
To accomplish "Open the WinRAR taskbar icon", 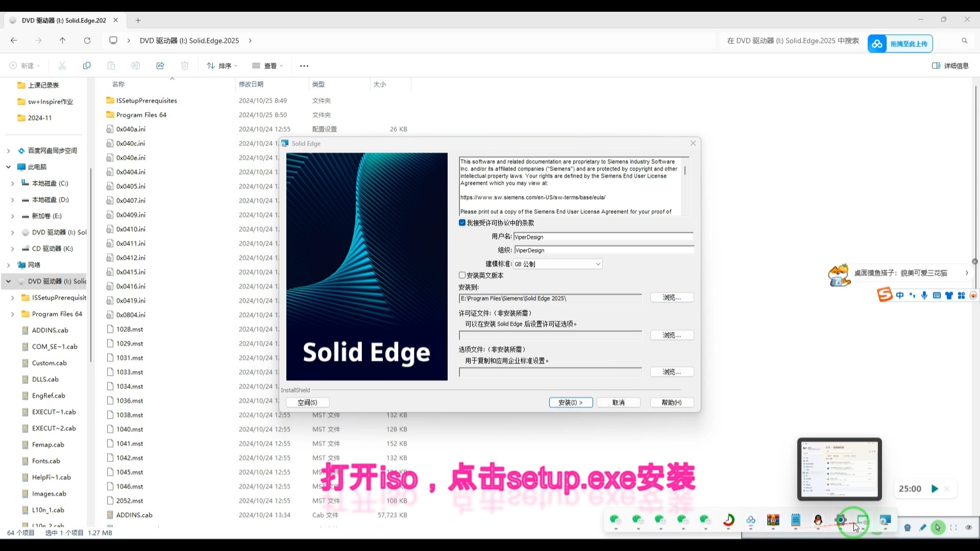I will [x=773, y=520].
